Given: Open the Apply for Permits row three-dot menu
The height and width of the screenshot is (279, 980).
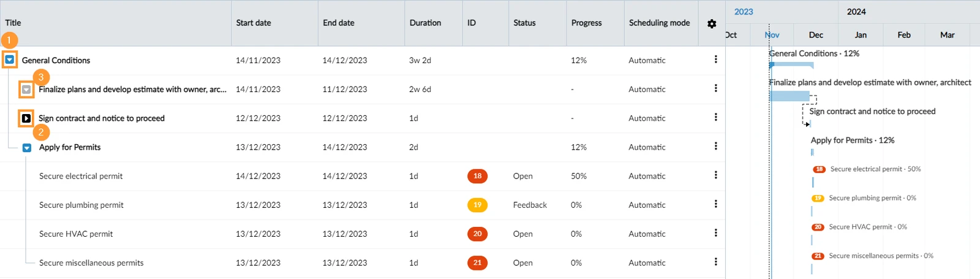Looking at the screenshot, I should pyautogui.click(x=715, y=146).
